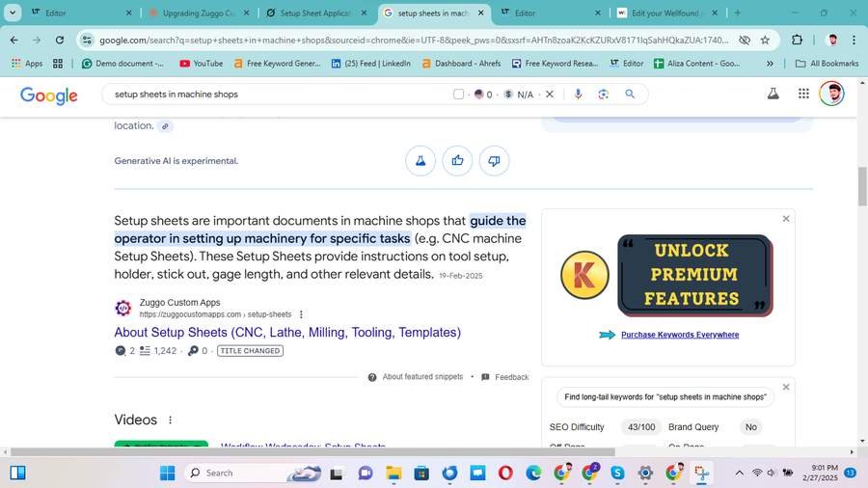
Task: Click Purchase Keywords Everywhere link
Action: pyautogui.click(x=680, y=335)
